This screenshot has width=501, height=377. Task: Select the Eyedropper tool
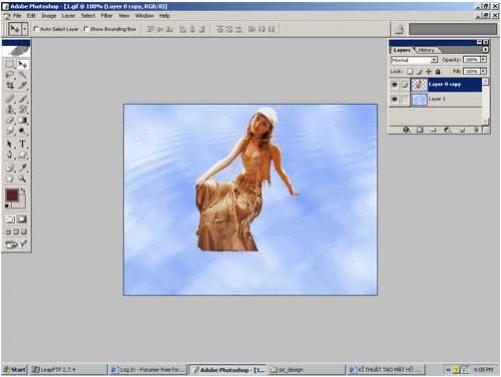click(x=23, y=168)
